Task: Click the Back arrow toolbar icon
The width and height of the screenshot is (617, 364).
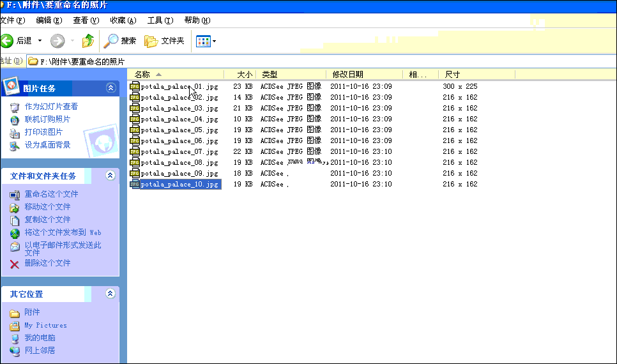Action: pos(8,41)
